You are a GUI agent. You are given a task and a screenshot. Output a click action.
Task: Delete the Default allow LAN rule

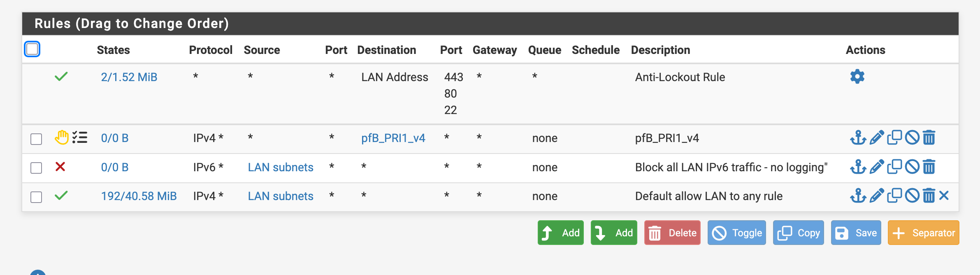pyautogui.click(x=929, y=196)
